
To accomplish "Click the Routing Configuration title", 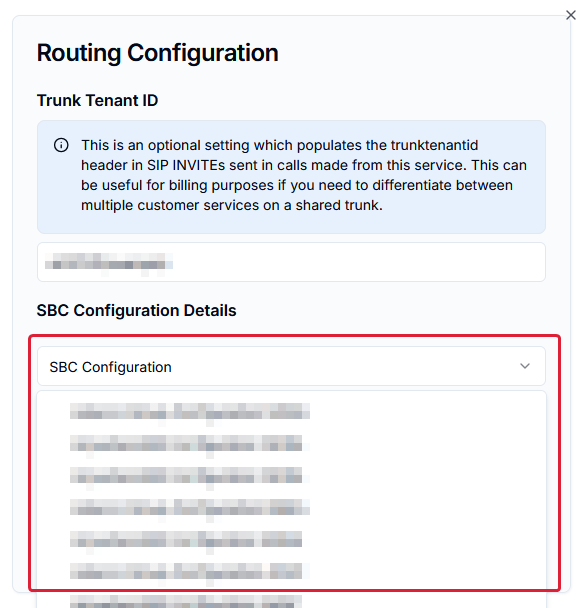I will coord(157,53).
